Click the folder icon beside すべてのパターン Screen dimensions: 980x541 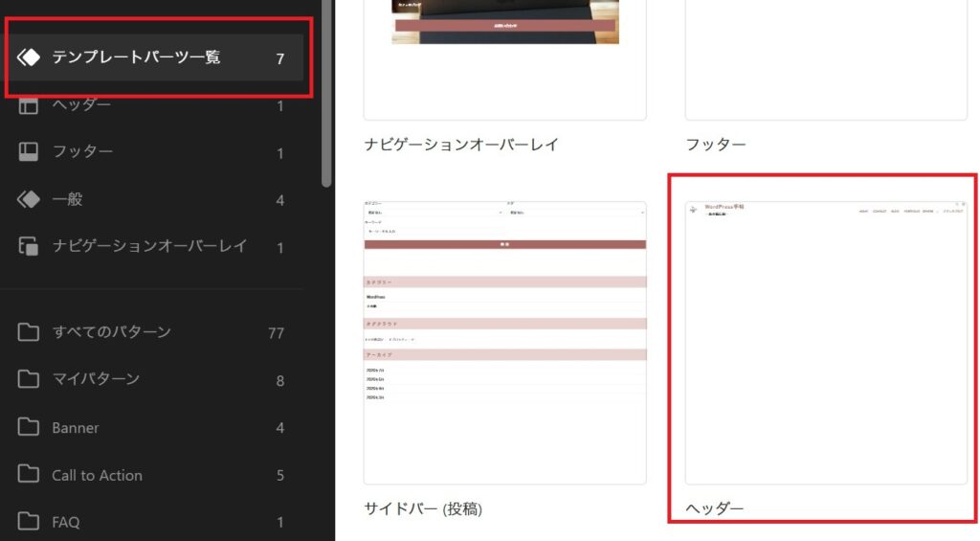point(28,332)
